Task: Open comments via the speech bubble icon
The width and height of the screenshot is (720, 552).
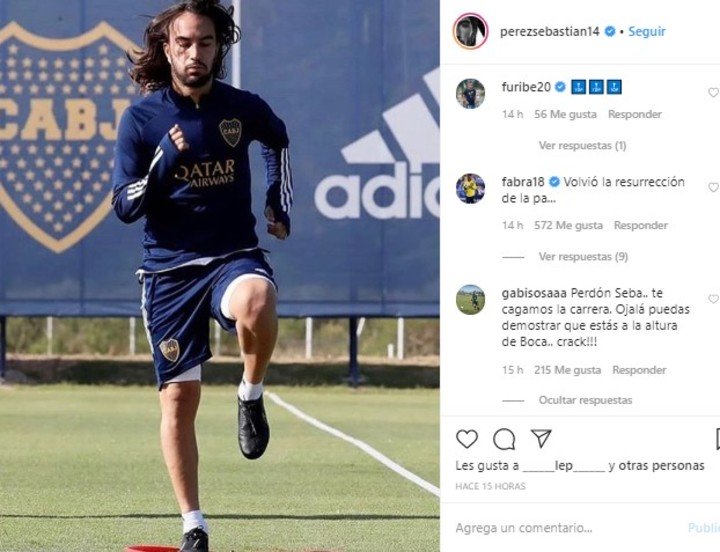Action: point(504,439)
